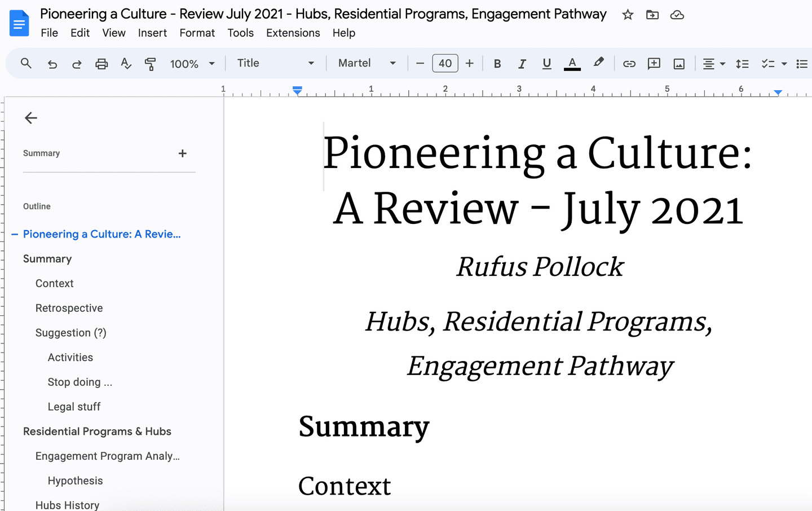The width and height of the screenshot is (812, 511).
Task: Open the Format menu
Action: (197, 33)
